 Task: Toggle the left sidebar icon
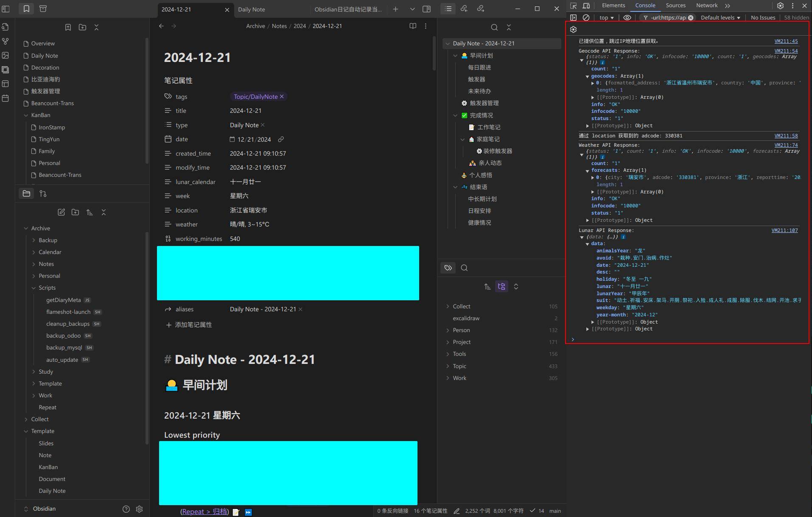click(6, 9)
